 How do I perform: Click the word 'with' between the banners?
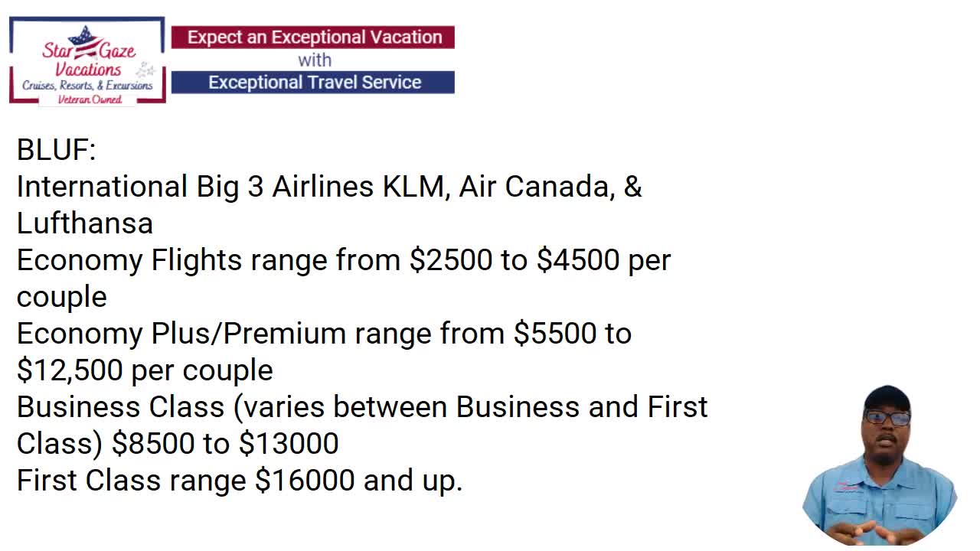(x=314, y=60)
